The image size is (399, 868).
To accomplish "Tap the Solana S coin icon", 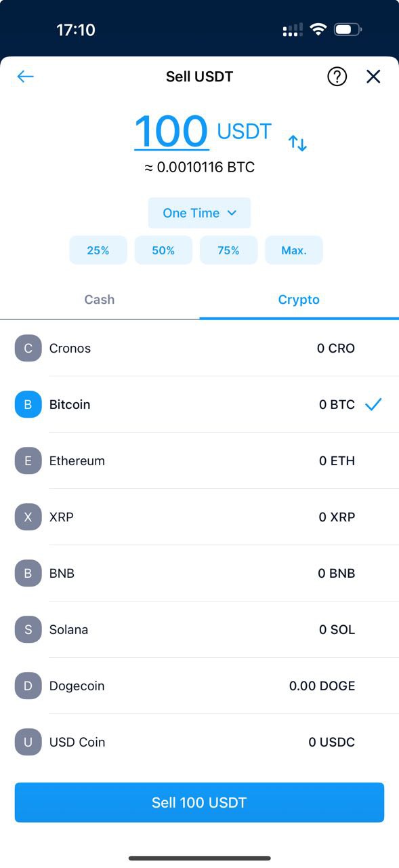I will click(x=28, y=630).
